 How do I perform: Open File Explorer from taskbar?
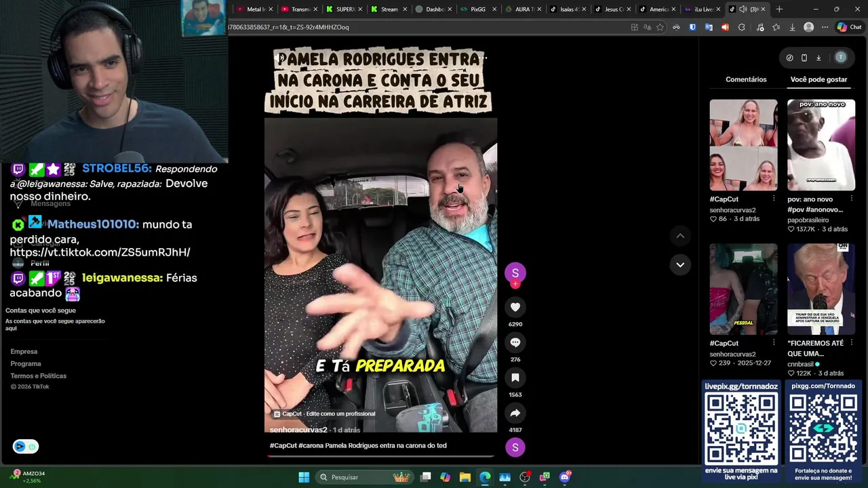click(x=465, y=477)
